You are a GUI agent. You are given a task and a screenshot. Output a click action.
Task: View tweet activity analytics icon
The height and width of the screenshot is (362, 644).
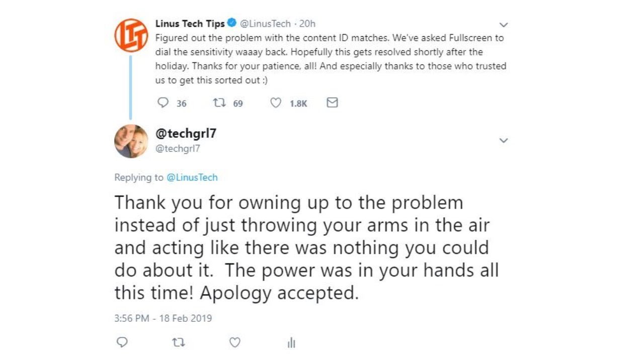click(291, 343)
